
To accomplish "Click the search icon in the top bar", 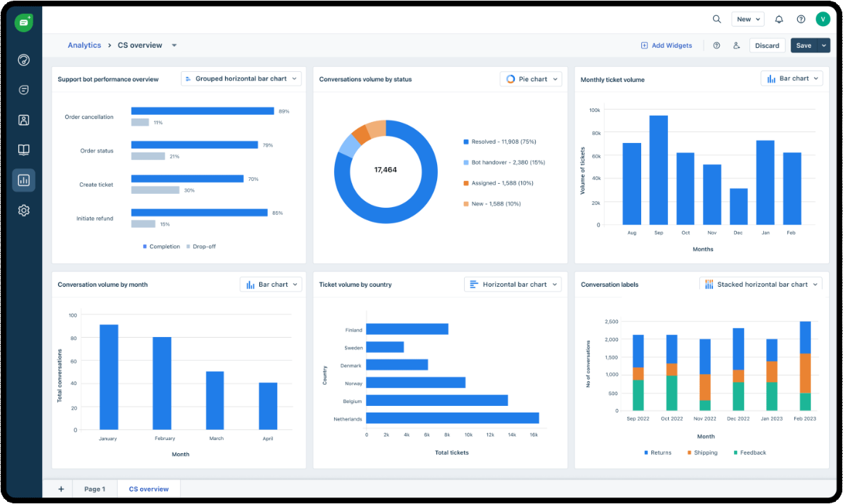I will [x=717, y=19].
